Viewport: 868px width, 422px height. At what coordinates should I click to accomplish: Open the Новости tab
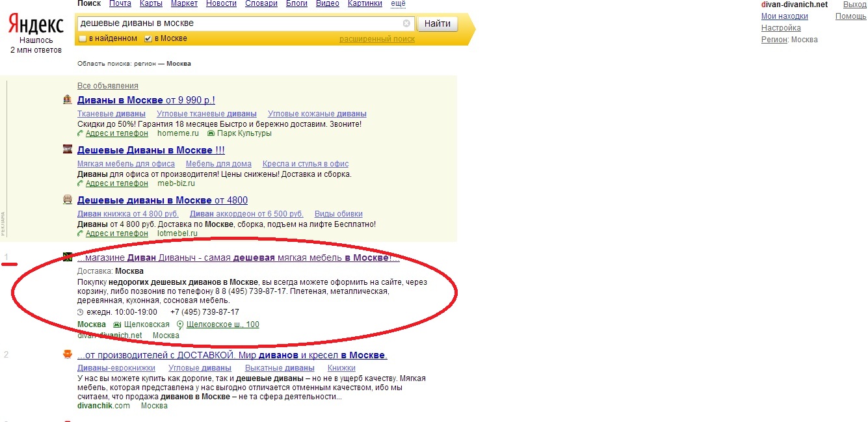(x=221, y=4)
